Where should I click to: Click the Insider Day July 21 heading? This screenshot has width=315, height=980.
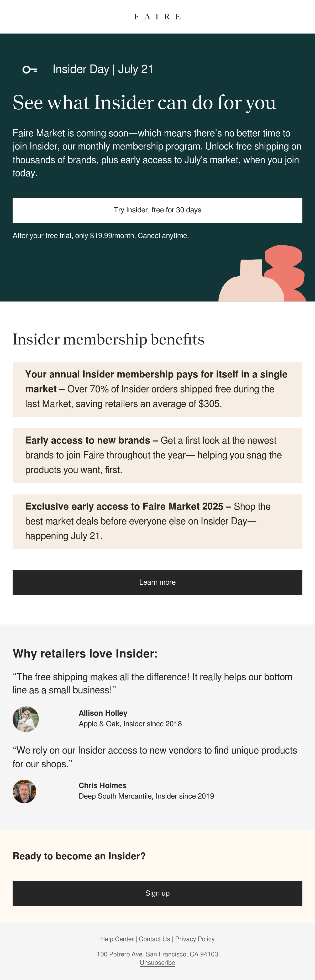click(103, 69)
